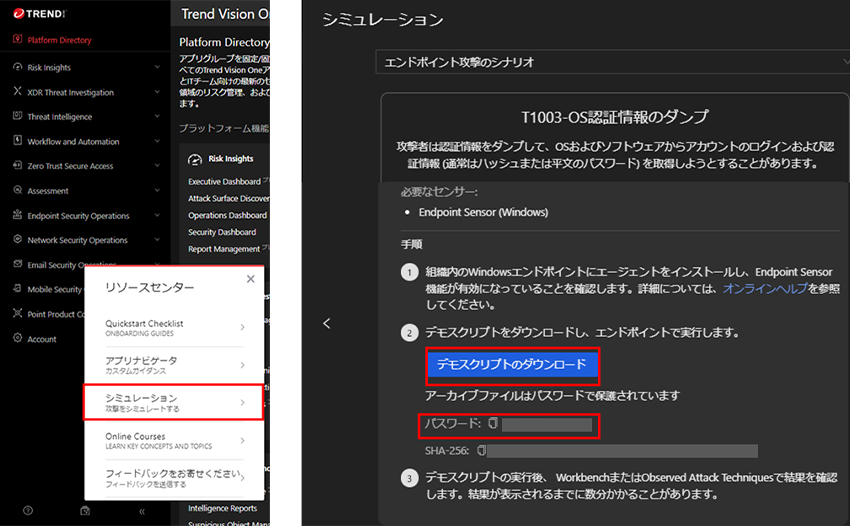Go to previous scenario with left arrow

click(326, 323)
